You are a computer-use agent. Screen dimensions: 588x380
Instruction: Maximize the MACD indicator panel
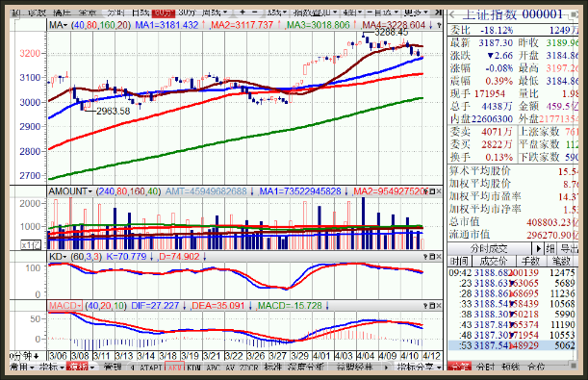[x=432, y=306]
